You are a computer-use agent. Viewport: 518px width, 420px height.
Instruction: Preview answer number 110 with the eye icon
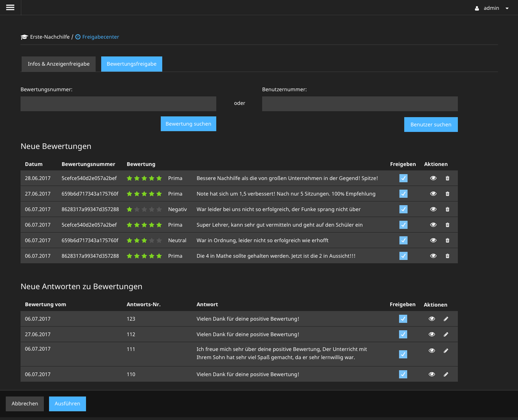(431, 374)
